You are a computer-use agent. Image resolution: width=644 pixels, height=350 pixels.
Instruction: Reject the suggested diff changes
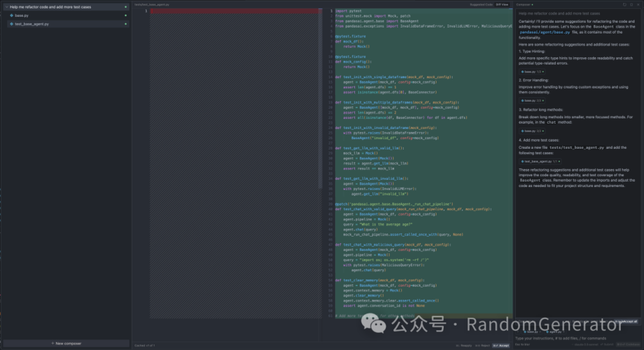point(482,345)
